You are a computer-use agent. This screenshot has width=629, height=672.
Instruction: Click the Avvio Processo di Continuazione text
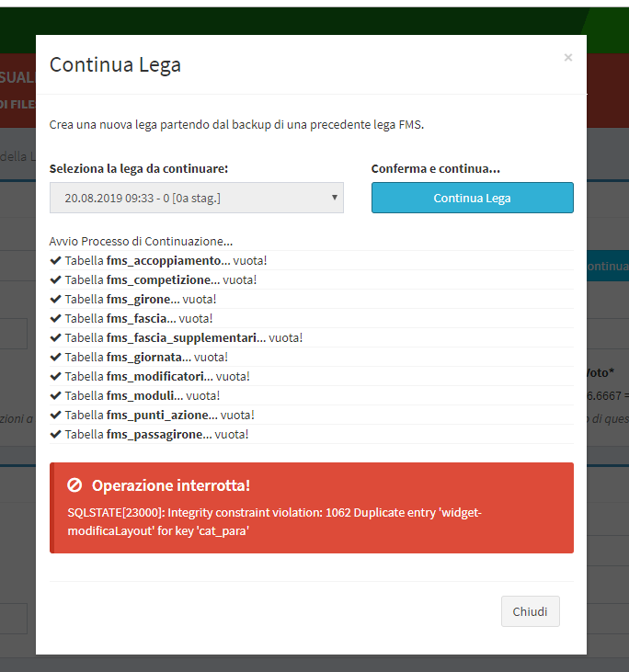coord(141,242)
